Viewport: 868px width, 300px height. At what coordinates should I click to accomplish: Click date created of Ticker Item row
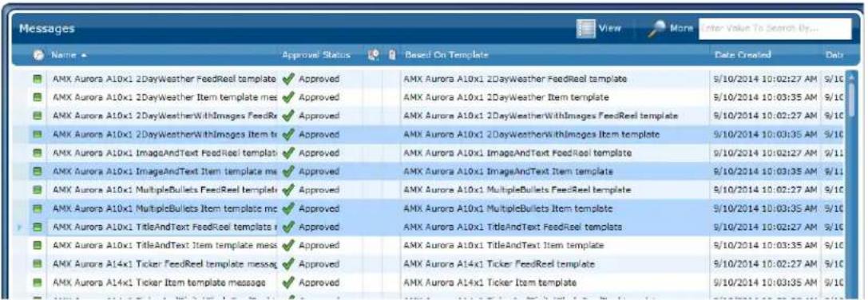tap(766, 282)
